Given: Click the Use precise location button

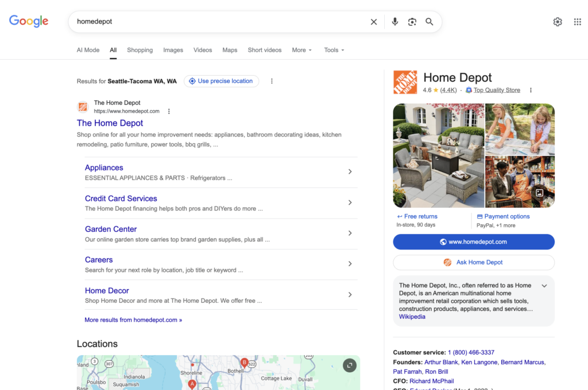Looking at the screenshot, I should [x=221, y=81].
